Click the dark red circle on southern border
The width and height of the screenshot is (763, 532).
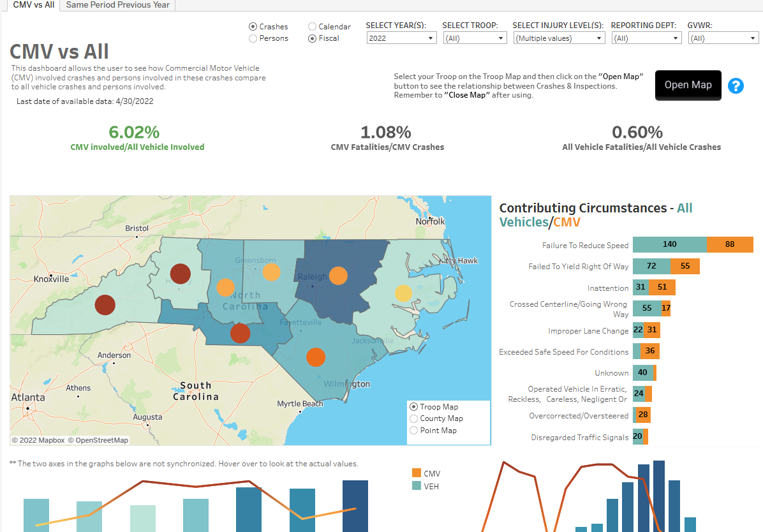(240, 333)
